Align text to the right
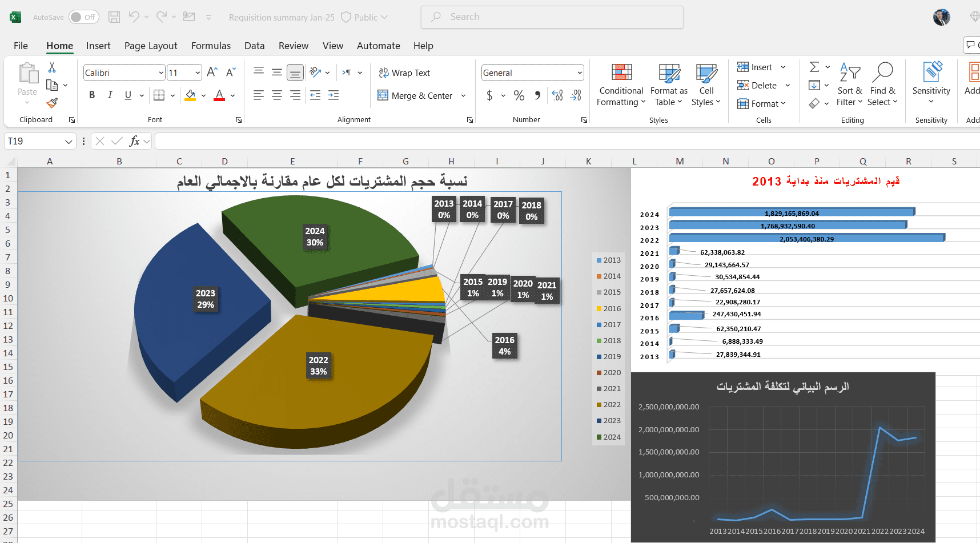This screenshot has width=980, height=543. point(295,95)
